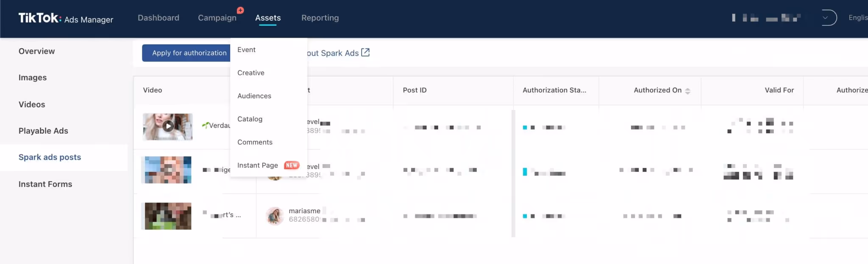Open the English language selector
The image size is (868, 264).
coord(858,18)
